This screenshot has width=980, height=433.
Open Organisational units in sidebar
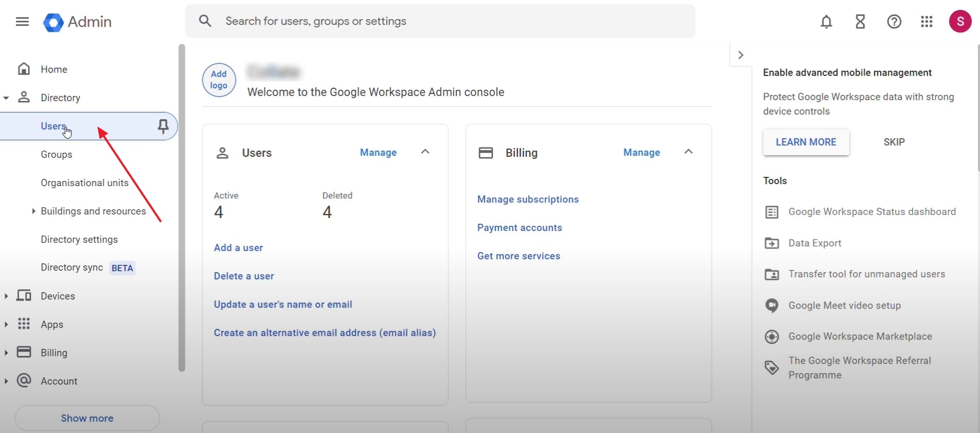click(x=84, y=183)
